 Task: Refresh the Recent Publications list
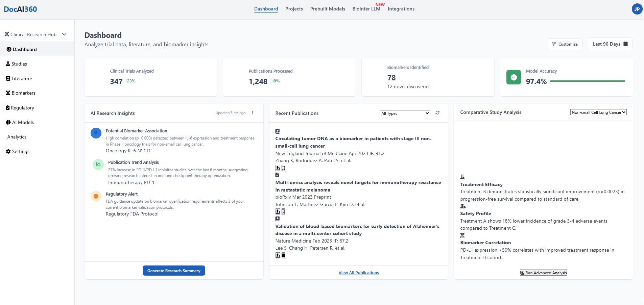(x=437, y=113)
